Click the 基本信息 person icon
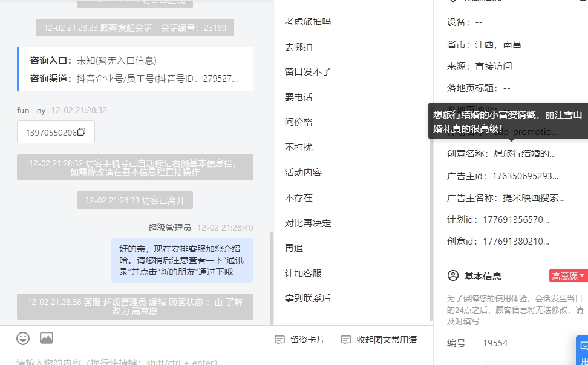This screenshot has height=365, width=588. (x=453, y=276)
